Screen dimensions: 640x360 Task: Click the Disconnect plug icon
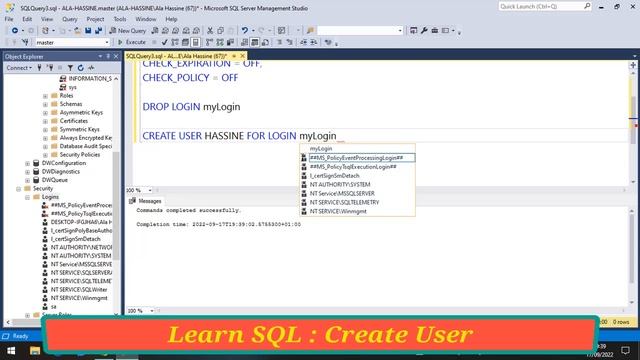[x=50, y=68]
